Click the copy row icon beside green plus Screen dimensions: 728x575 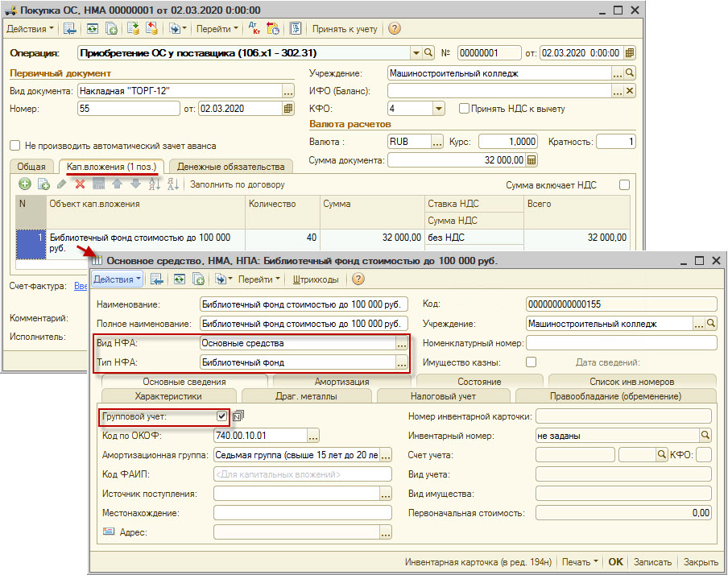pyautogui.click(x=43, y=184)
